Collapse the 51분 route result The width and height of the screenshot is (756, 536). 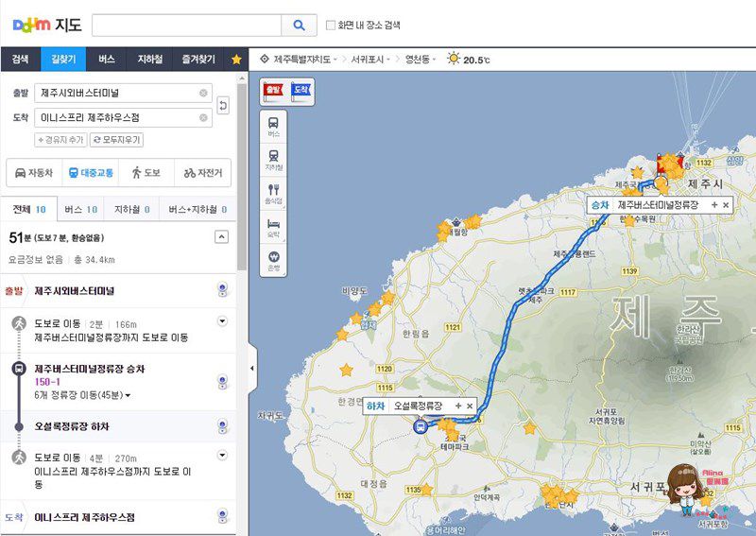click(x=221, y=237)
